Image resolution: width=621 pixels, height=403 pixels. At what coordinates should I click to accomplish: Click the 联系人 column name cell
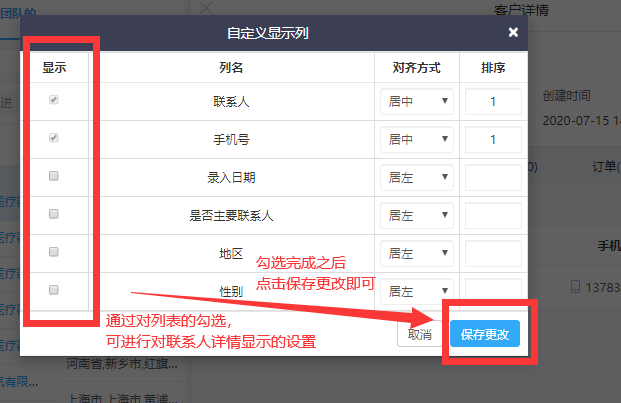231,102
